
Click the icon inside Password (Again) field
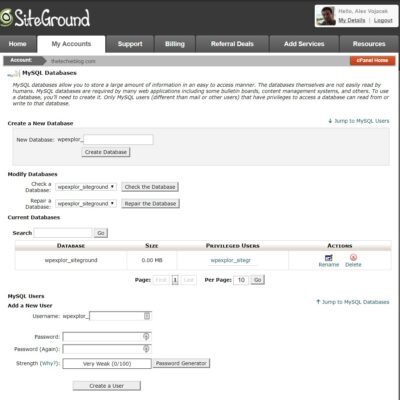[x=146, y=349]
